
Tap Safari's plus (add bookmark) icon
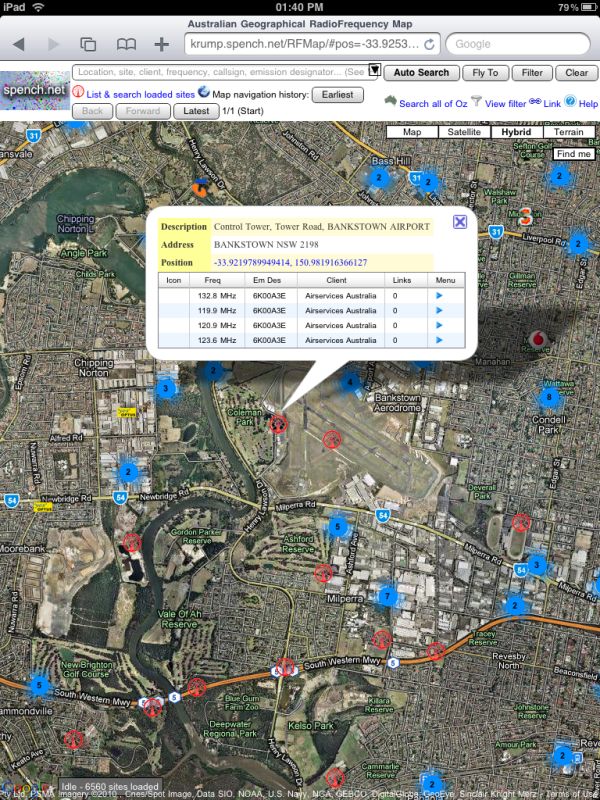point(161,44)
